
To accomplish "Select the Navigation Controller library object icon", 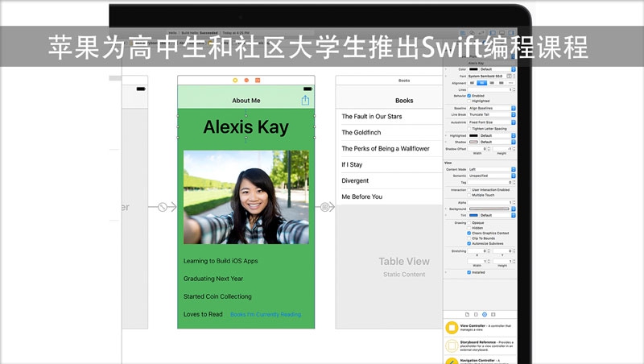I will point(452,361).
